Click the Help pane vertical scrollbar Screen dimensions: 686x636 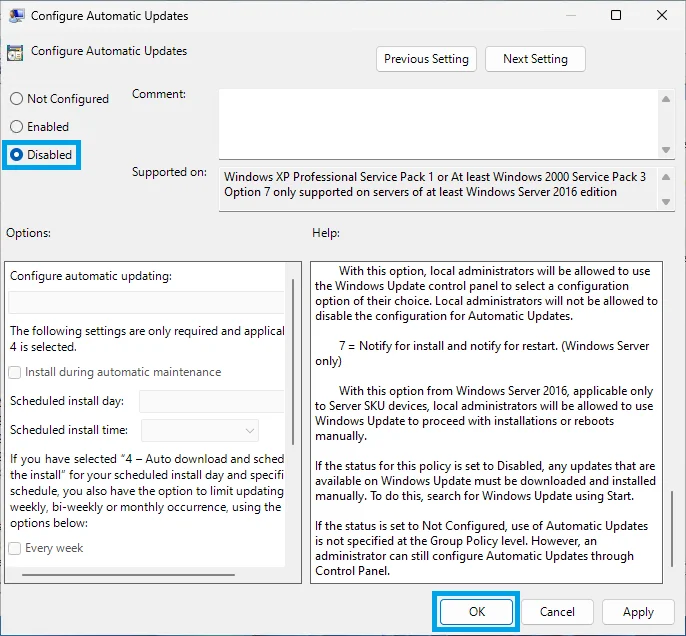coord(671,530)
